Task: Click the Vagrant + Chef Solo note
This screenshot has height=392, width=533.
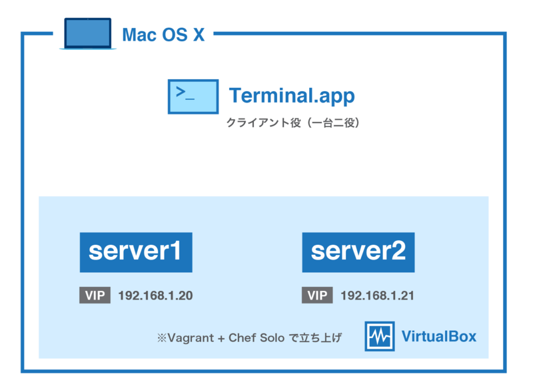Action: (x=249, y=338)
